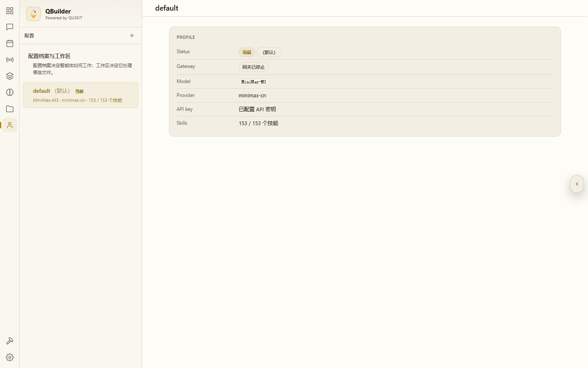588x368 pixels.
Task: Click the Gateway row label
Action: [x=186, y=66]
